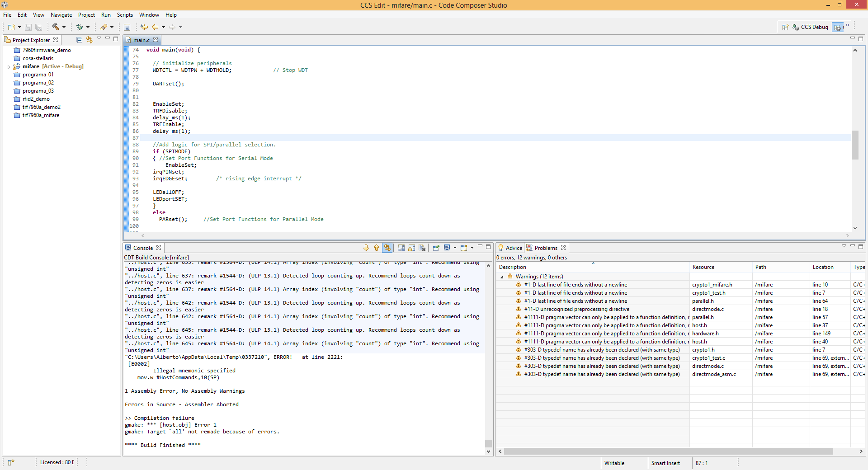Expand the mifare project tree node
868x470 pixels.
coord(9,67)
